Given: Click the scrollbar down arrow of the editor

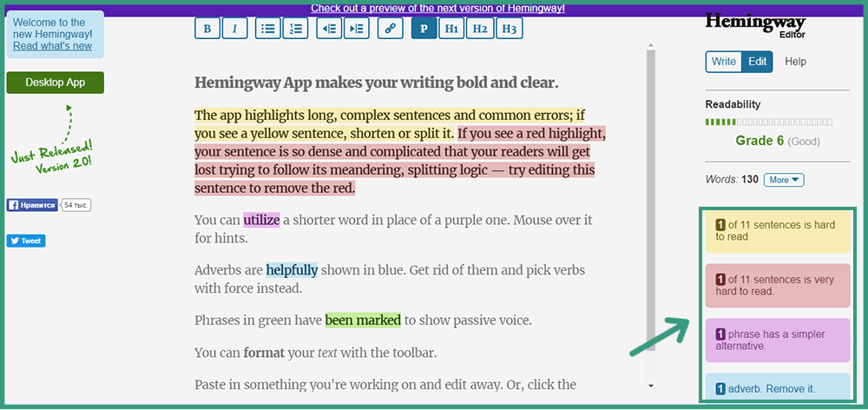Looking at the screenshot, I should tap(651, 386).
